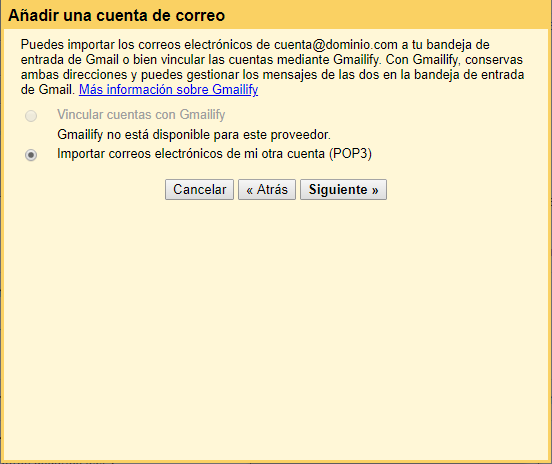This screenshot has height=464, width=552.
Task: Click 'Gmailify no está disponible para este proveedor' message
Action: click(x=194, y=134)
